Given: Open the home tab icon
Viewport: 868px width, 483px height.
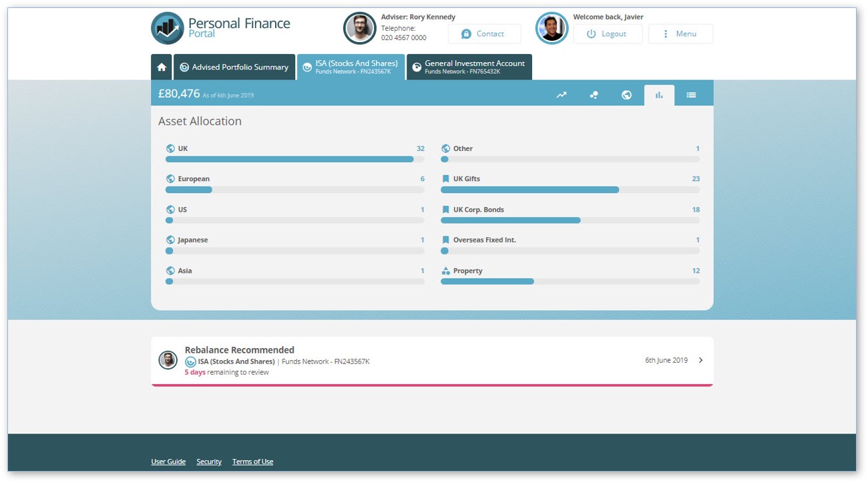Looking at the screenshot, I should click(x=162, y=67).
